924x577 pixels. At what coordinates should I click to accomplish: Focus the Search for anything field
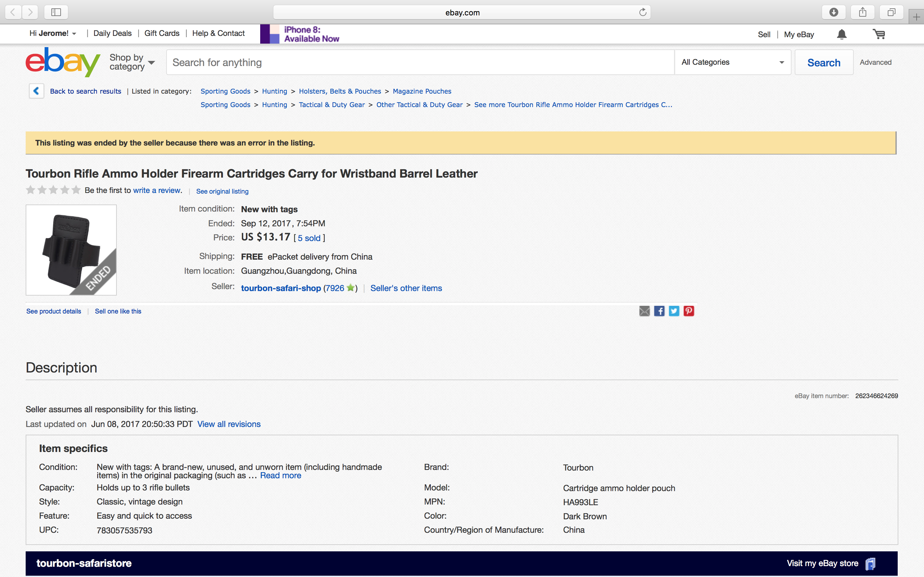coord(420,62)
